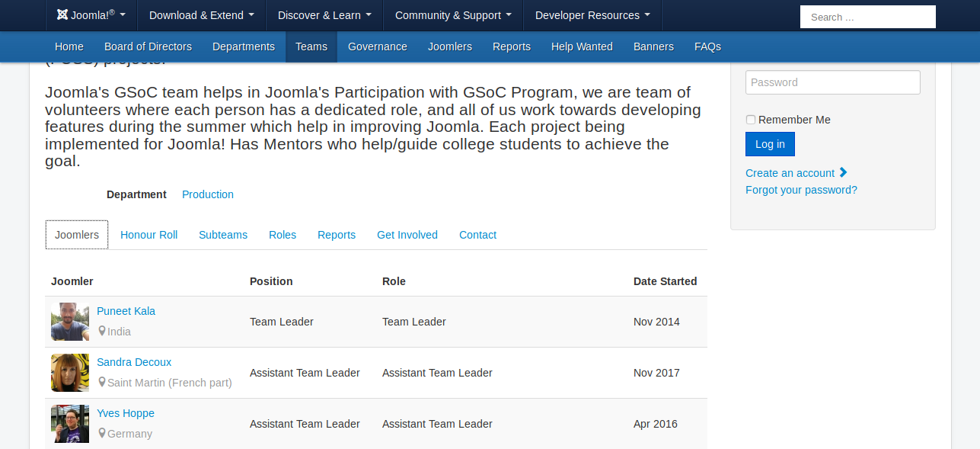This screenshot has width=980, height=449.
Task: Open the Discover & Learn dropdown menu
Action: [324, 15]
